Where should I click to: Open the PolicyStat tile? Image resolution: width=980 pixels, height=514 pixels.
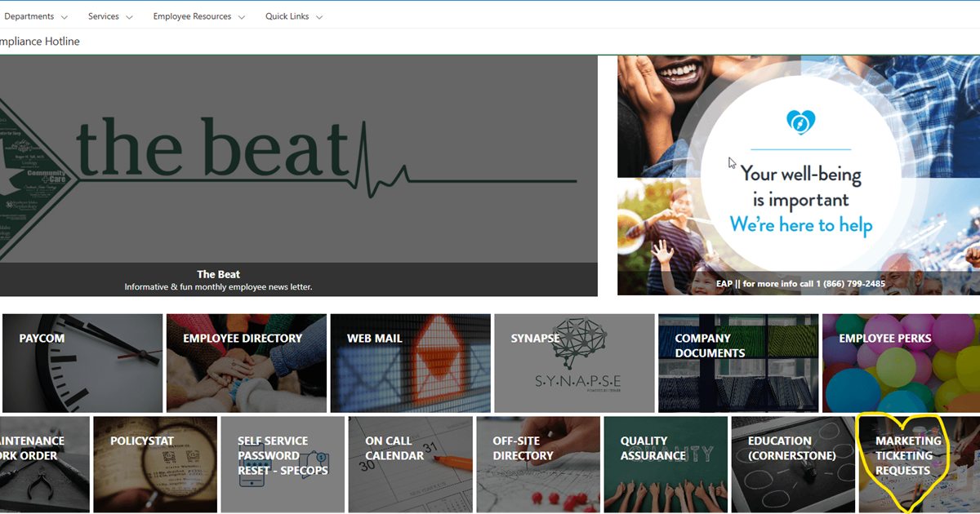(x=155, y=464)
